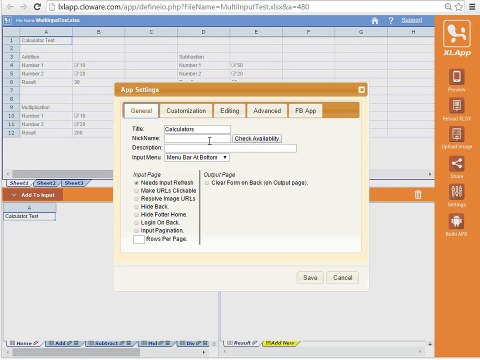The height and width of the screenshot is (360, 480).
Task: Open the Upload Image icon
Action: click(456, 134)
